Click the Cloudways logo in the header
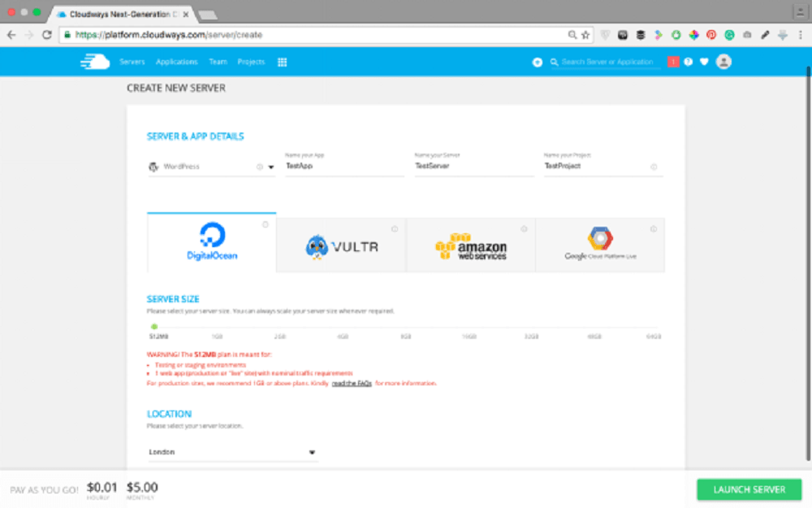 coord(95,62)
